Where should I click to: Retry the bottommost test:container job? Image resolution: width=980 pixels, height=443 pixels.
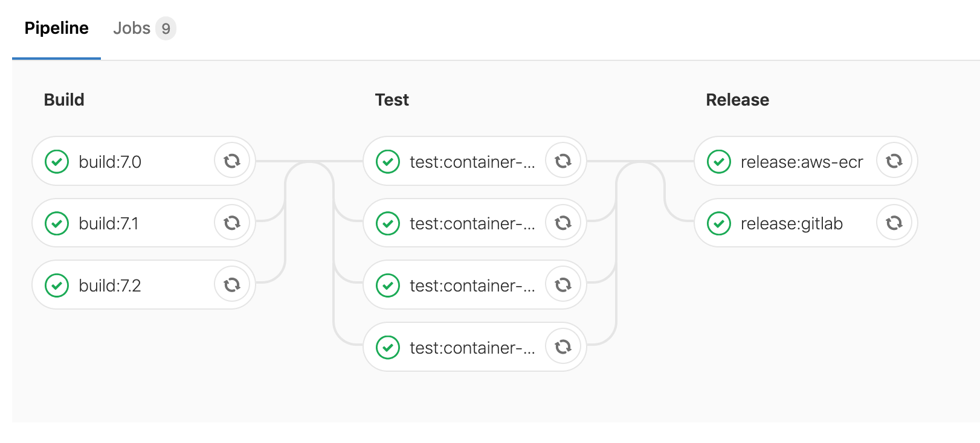(563, 347)
